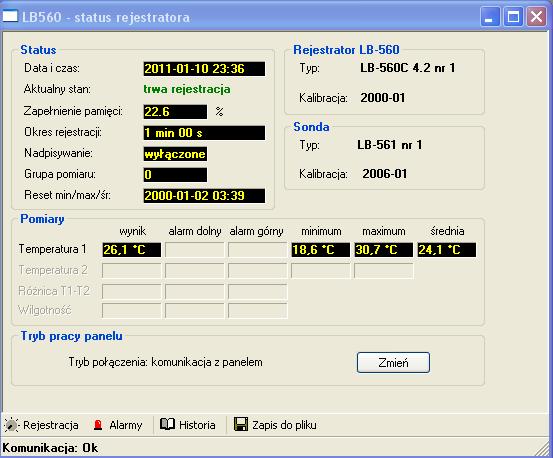Image resolution: width=553 pixels, height=458 pixels.
Task: Click Różnica T1-T2 wynik field
Action: pos(132,291)
